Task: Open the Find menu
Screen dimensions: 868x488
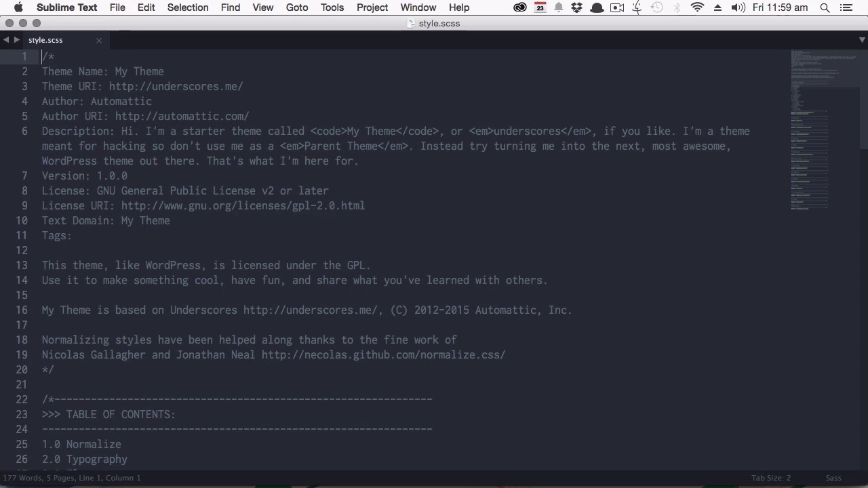Action: (231, 7)
